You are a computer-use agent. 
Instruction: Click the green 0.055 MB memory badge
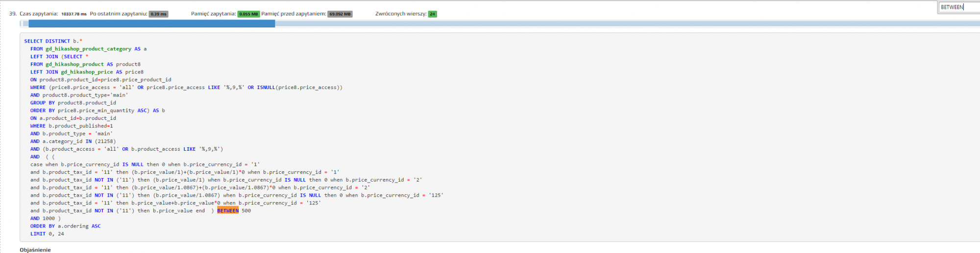pos(248,14)
